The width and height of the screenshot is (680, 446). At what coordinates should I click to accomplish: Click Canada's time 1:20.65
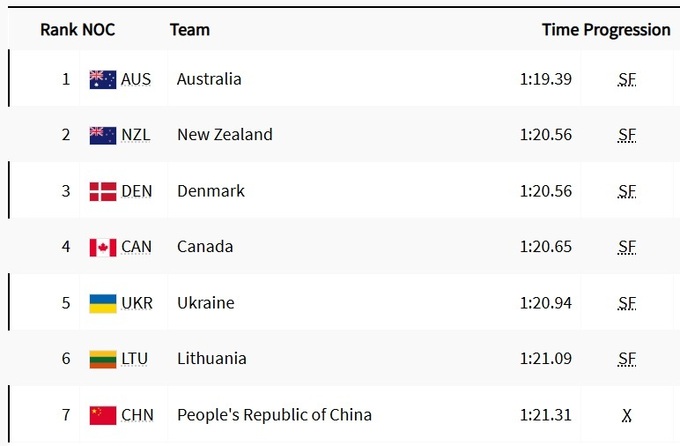point(546,247)
